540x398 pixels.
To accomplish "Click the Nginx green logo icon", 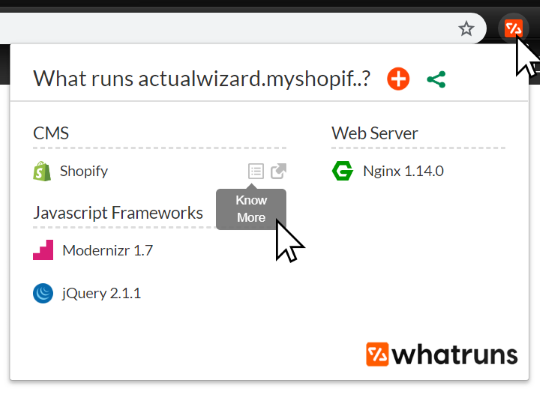I will pos(342,171).
